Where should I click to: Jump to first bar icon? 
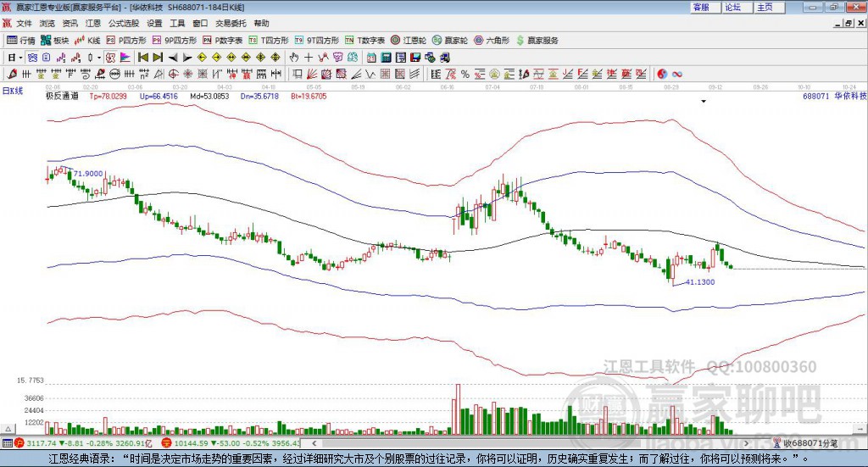click(143, 58)
